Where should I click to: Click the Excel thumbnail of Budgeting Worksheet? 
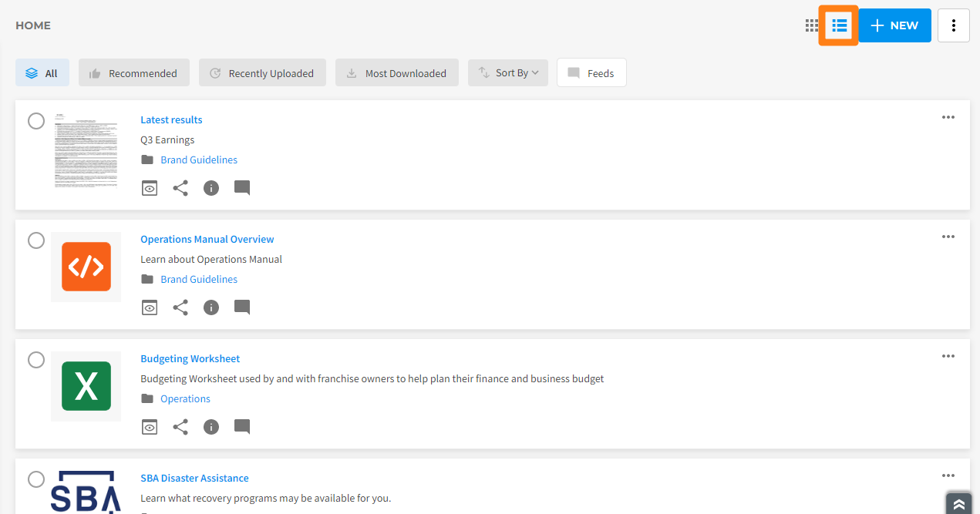pos(86,386)
